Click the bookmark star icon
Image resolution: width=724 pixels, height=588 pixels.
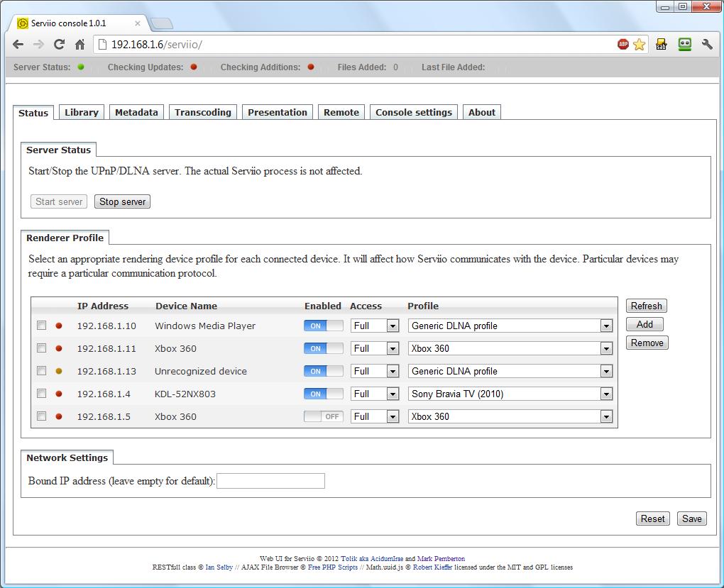click(x=639, y=44)
